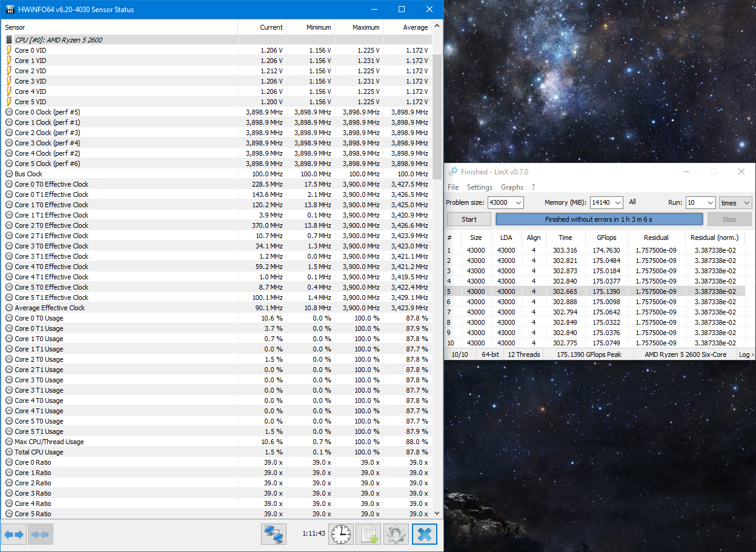Open the Graphs menu in LinX

coord(512,187)
